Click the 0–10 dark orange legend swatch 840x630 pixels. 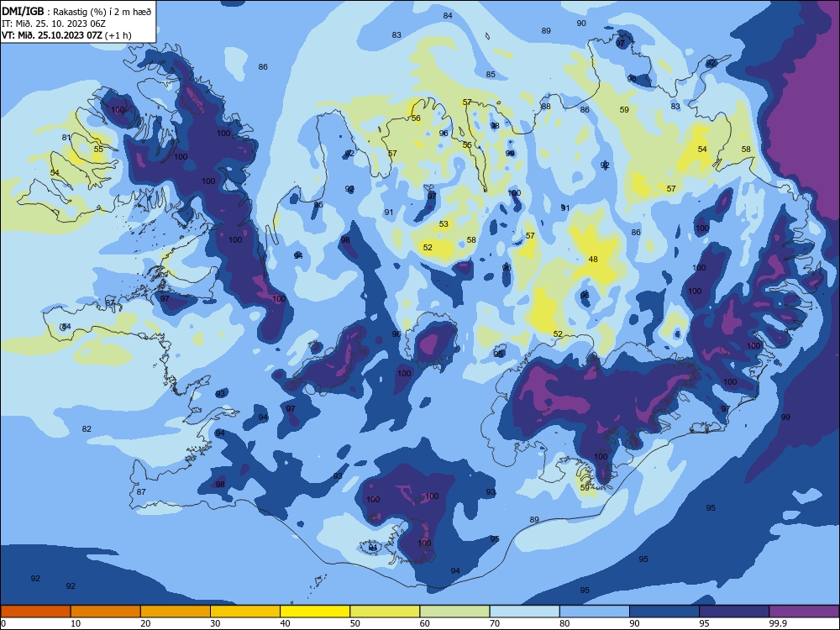point(35,612)
